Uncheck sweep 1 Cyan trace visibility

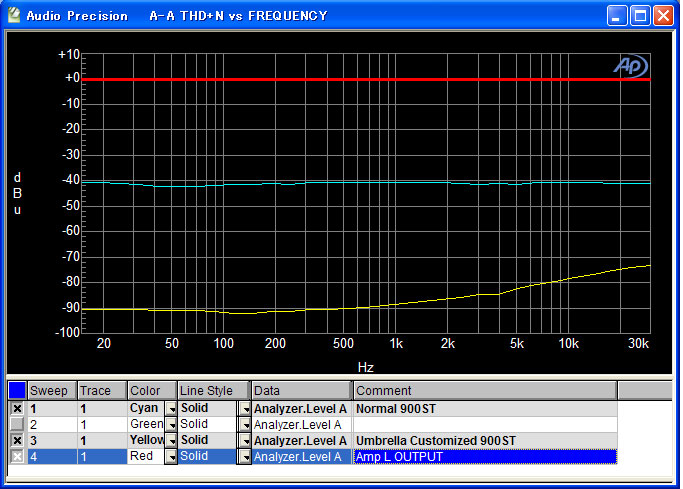coord(17,408)
